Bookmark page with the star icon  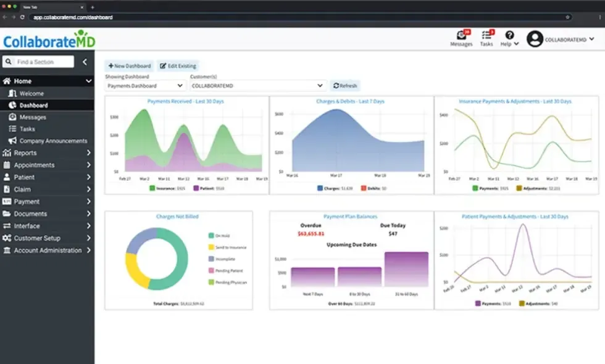click(567, 17)
